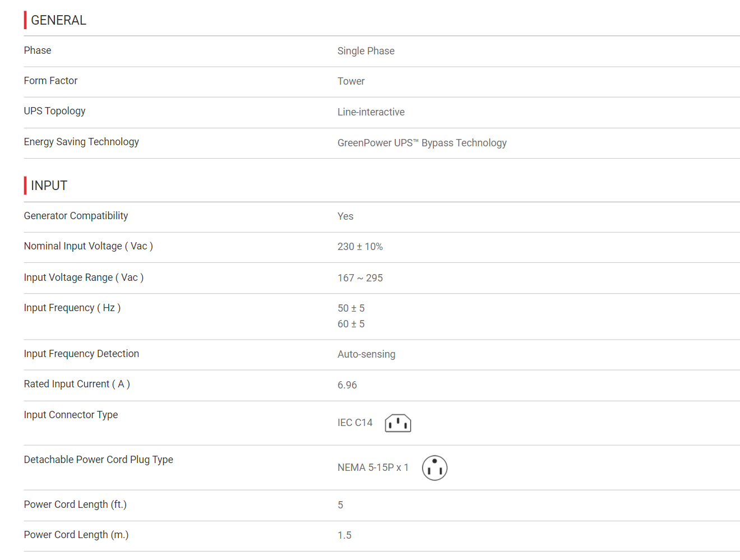Image resolution: width=740 pixels, height=560 pixels.
Task: Click the Power Cord Length (m.) label
Action: coord(76,535)
